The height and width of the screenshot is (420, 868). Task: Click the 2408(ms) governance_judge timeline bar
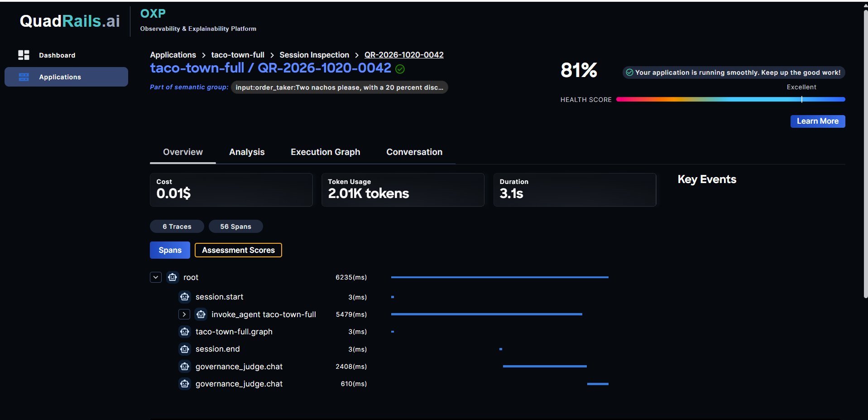point(545,366)
